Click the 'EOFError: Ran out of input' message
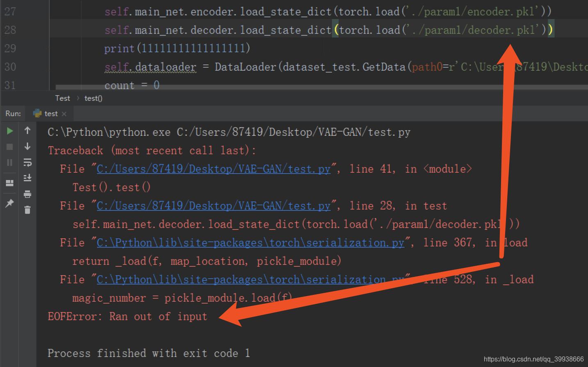 [128, 316]
